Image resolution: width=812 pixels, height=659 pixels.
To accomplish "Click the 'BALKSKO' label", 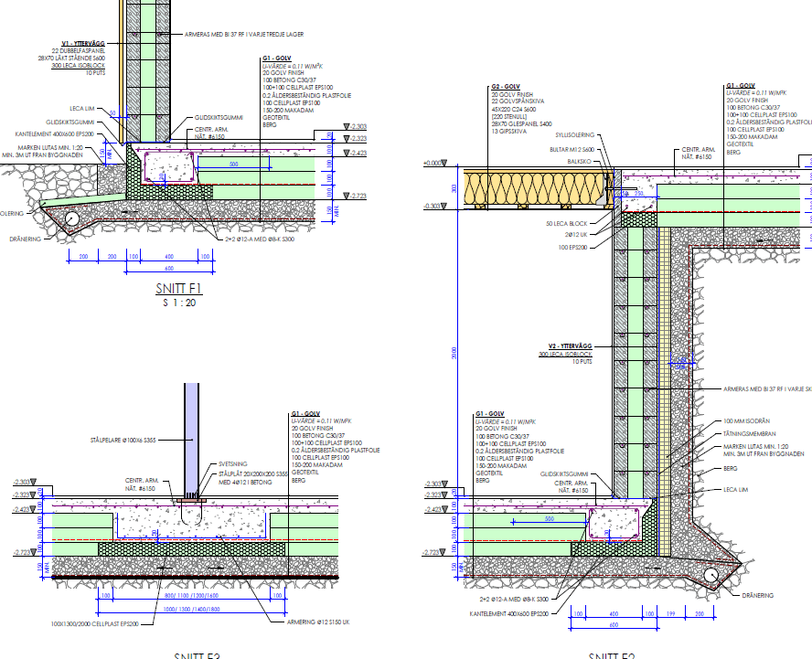I will pos(579,162).
